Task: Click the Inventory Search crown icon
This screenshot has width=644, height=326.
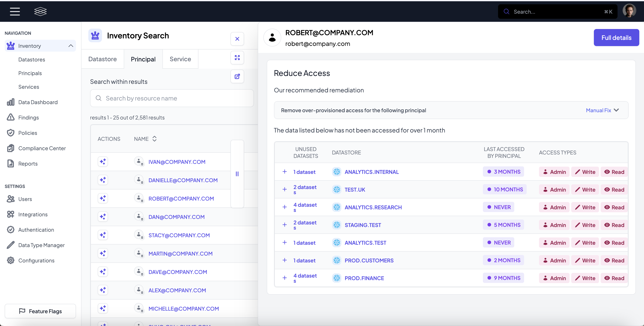Action: 95,35
